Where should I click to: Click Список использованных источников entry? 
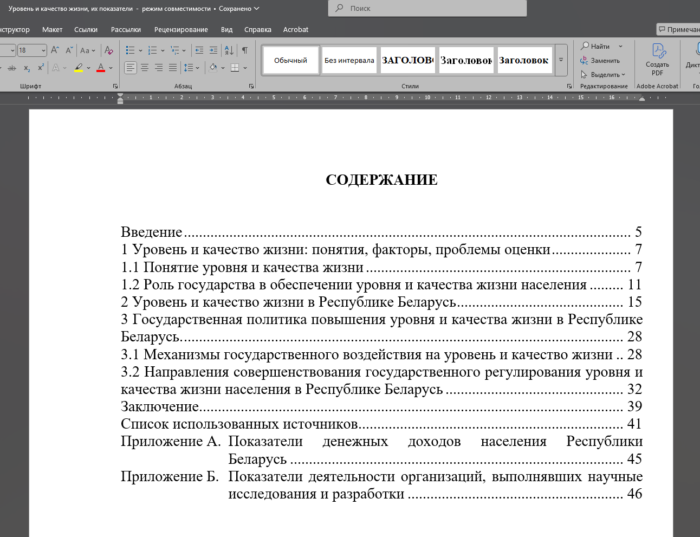[x=382, y=424]
